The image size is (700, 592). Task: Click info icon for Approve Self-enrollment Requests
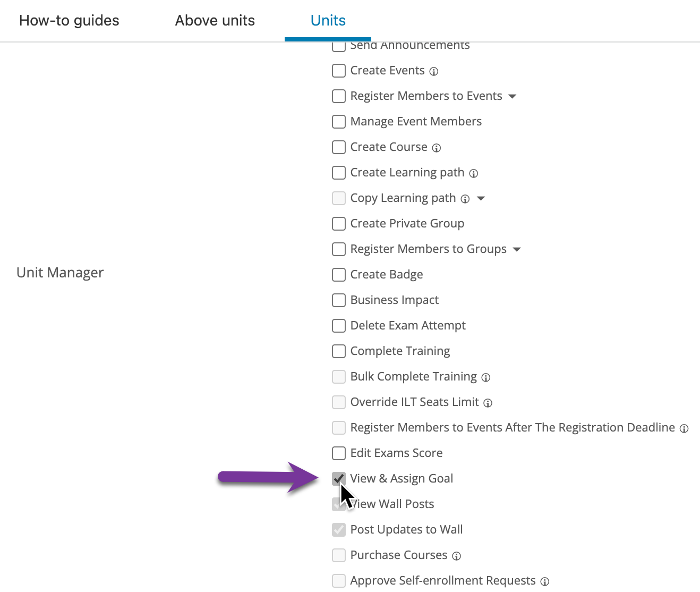(545, 581)
